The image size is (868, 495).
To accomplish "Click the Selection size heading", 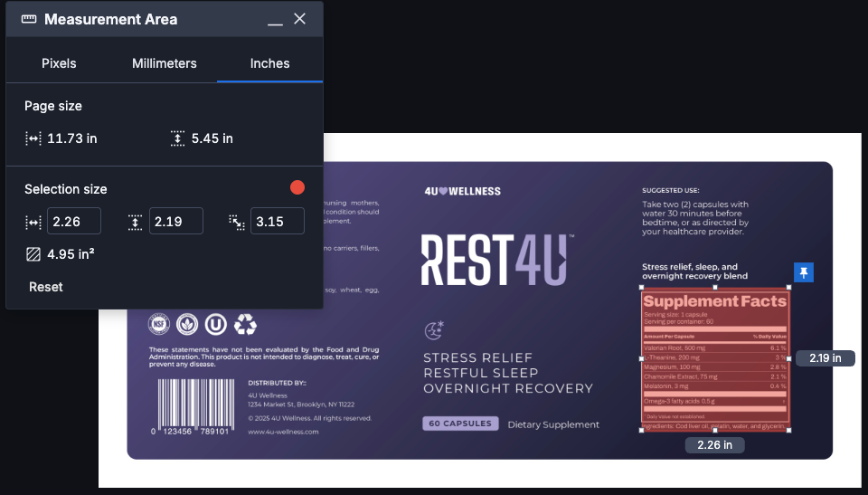I will (x=66, y=189).
